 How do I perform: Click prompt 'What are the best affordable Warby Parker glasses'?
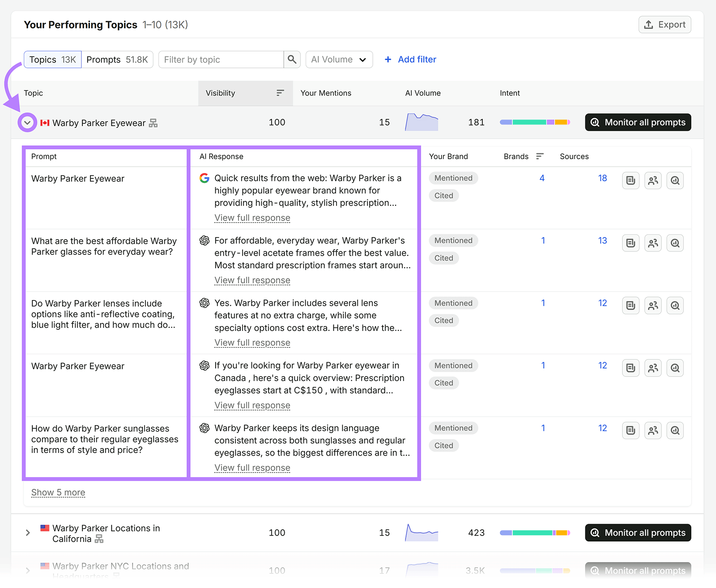coord(104,246)
